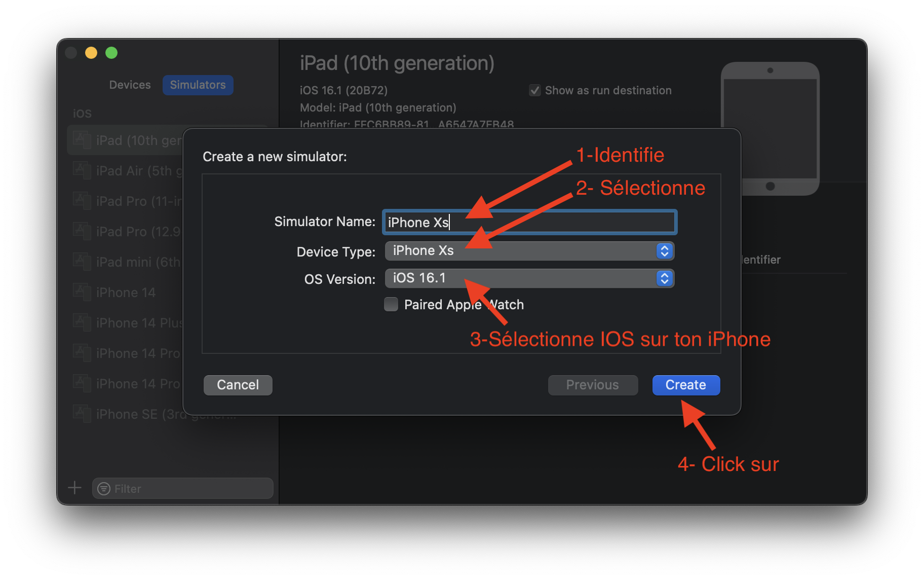Click the iPhone 14 simulator icon
The height and width of the screenshot is (580, 924).
pos(81,292)
